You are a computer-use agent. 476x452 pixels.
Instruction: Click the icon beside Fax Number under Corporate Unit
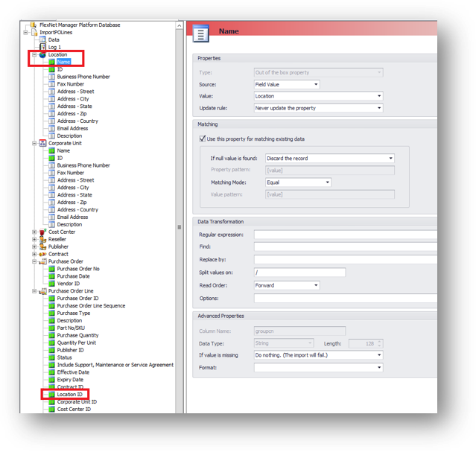(x=51, y=173)
